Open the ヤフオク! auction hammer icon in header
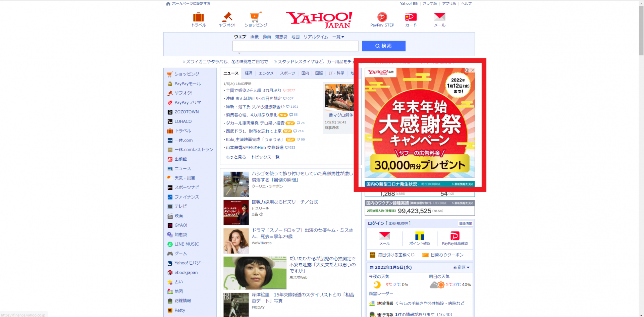The height and width of the screenshot is (317, 644). (x=227, y=17)
